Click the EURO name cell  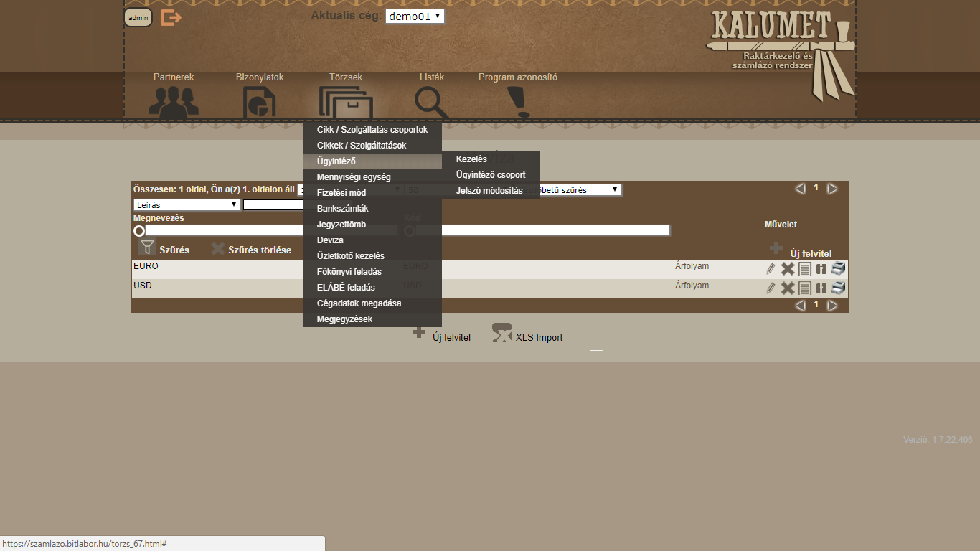(x=146, y=266)
